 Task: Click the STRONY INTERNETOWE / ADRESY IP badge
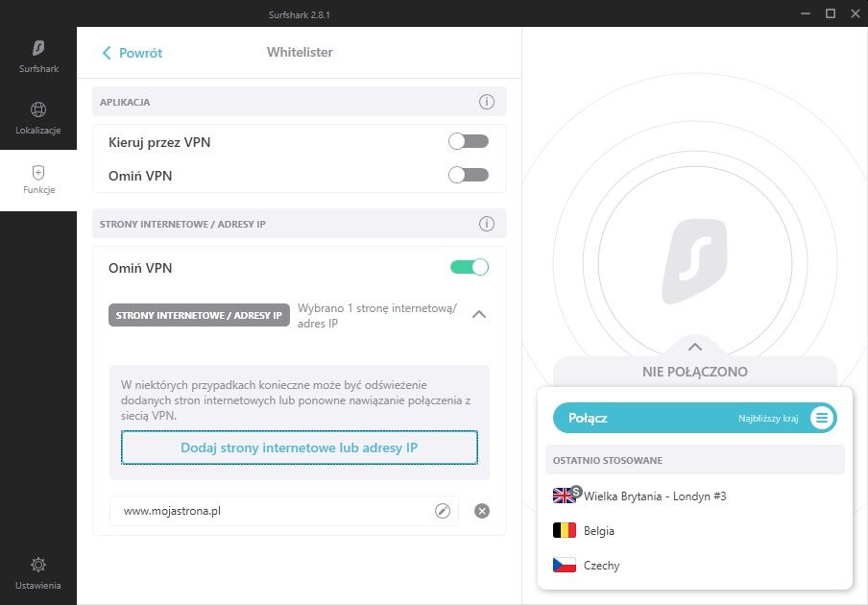(x=199, y=315)
